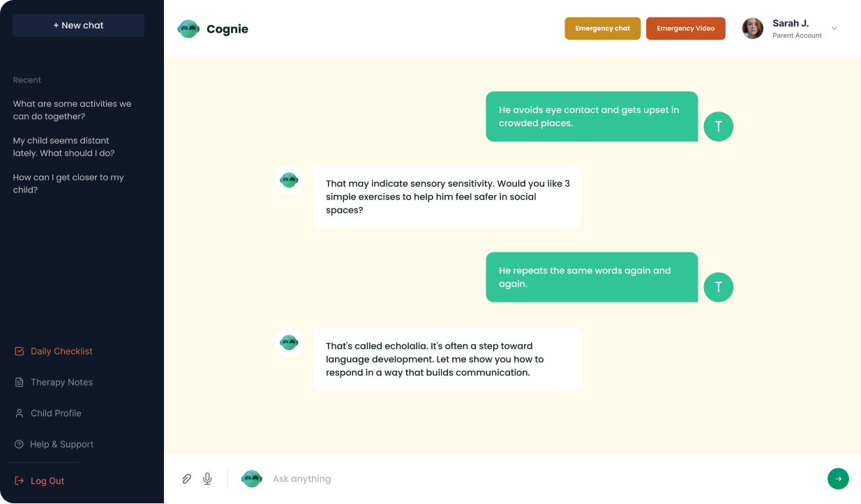Click user avatar T next to eye contact message
The width and height of the screenshot is (861, 504).
click(719, 127)
